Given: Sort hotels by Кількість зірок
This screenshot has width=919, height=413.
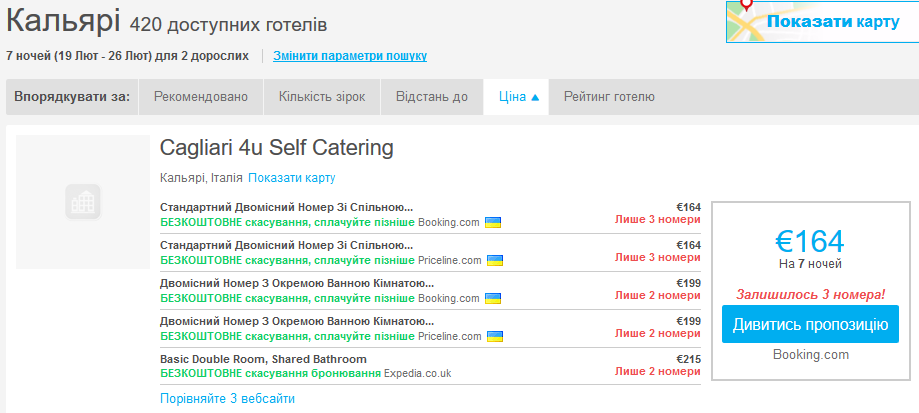Looking at the screenshot, I should coord(321,97).
